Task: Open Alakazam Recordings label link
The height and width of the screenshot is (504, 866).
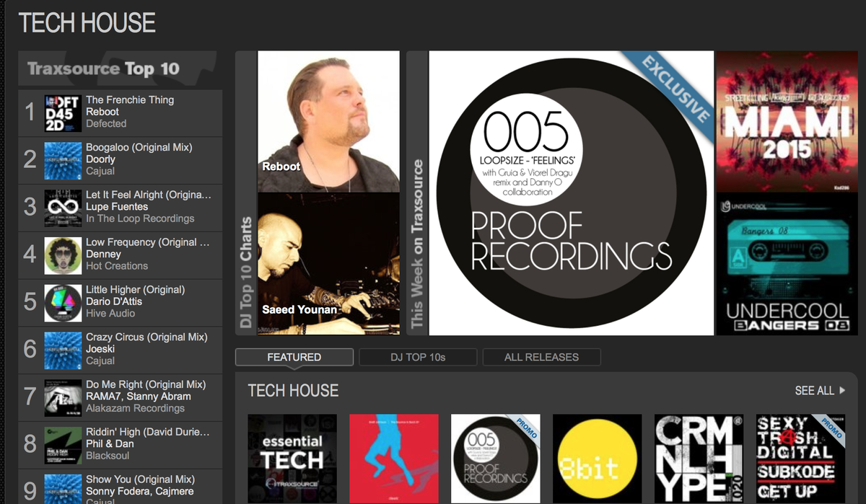Action: coord(135,409)
